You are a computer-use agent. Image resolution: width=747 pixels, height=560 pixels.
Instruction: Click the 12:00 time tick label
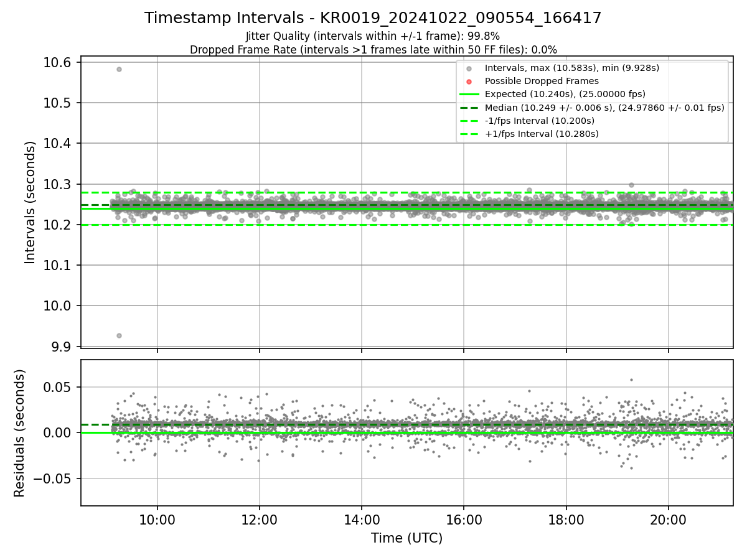[260, 519]
